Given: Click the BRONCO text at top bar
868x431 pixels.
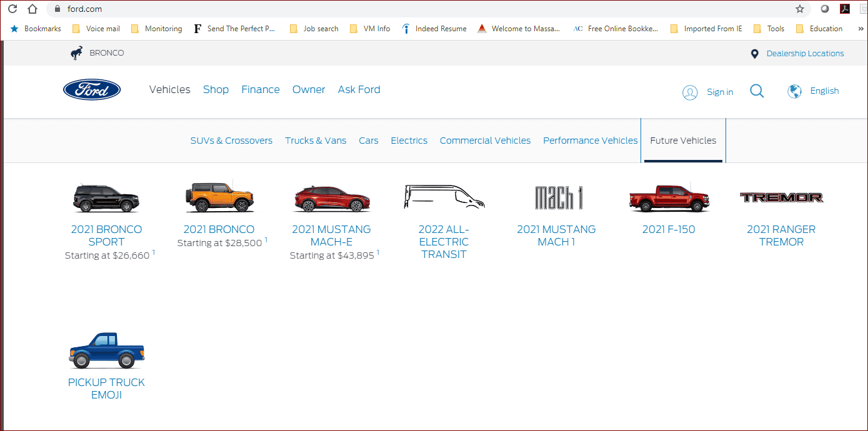Looking at the screenshot, I should click(x=107, y=53).
